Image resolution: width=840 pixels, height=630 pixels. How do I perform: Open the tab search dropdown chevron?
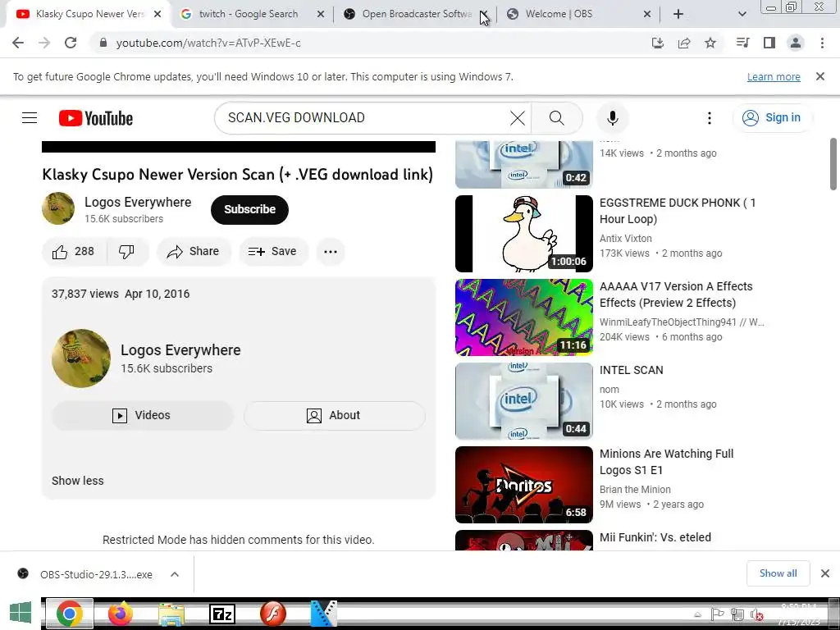pos(742,14)
